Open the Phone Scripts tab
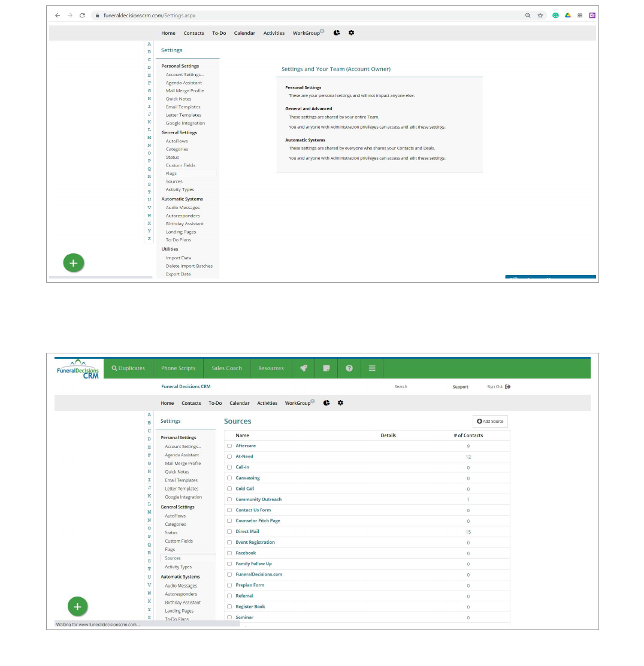This screenshot has height=666, width=644. pos(178,368)
